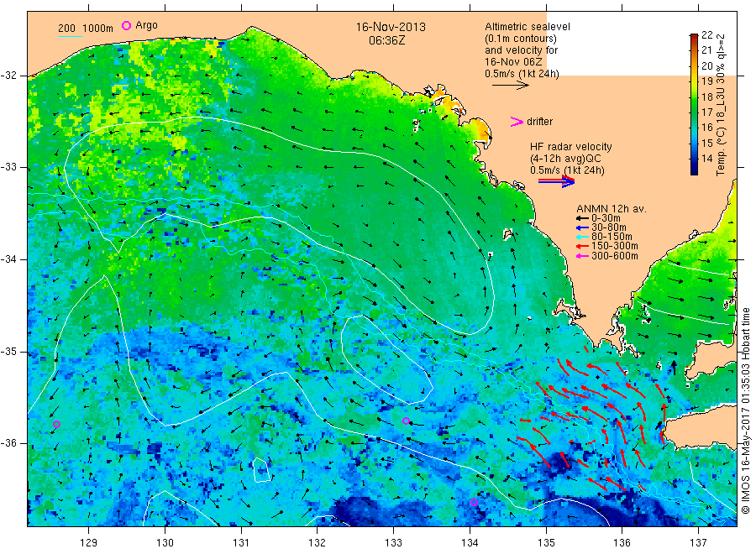Click the 'HF radar velocity' label
Screen dimensions: 756x554
coord(571,147)
